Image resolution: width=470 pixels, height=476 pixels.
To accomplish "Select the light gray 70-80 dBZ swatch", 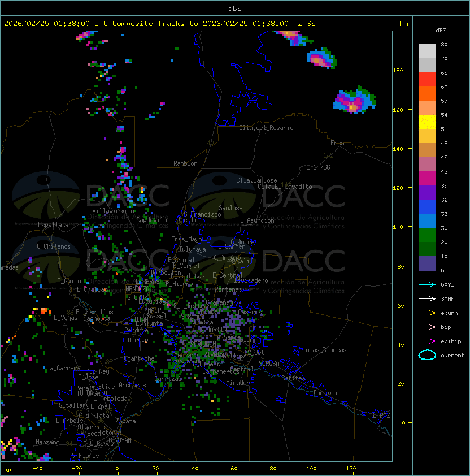I will 427,51.
